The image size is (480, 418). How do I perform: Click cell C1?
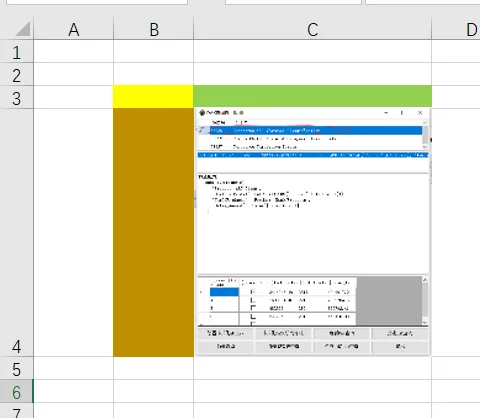[x=312, y=51]
